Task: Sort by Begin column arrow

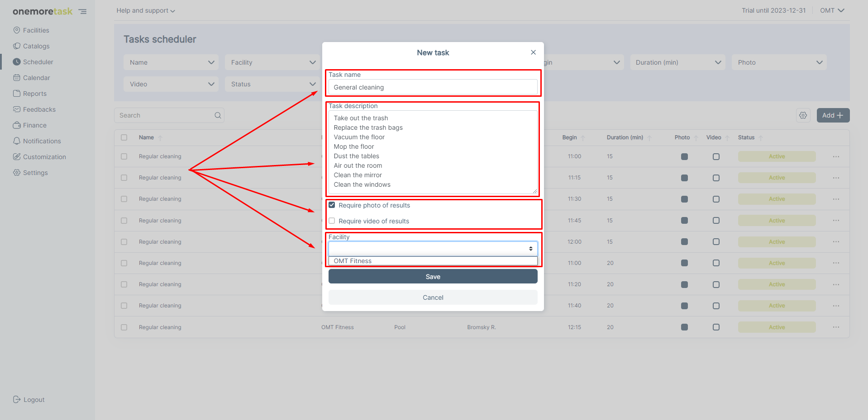Action: 583,138
